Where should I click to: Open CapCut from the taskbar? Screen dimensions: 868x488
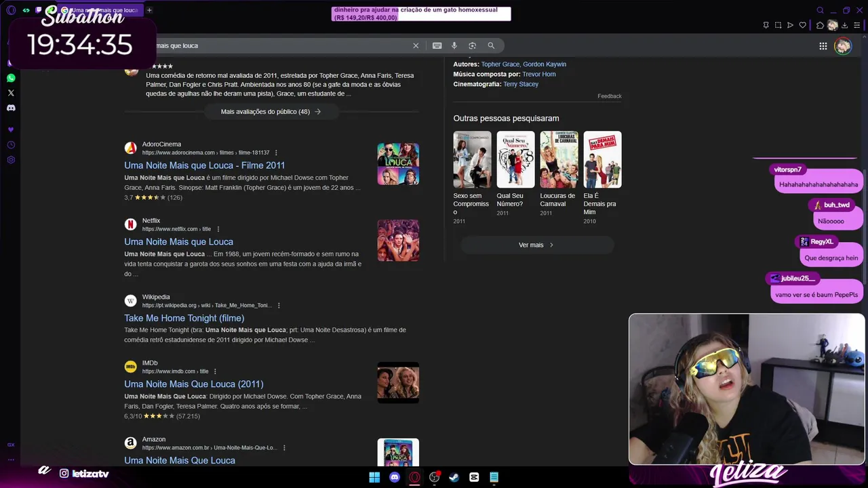(474, 477)
